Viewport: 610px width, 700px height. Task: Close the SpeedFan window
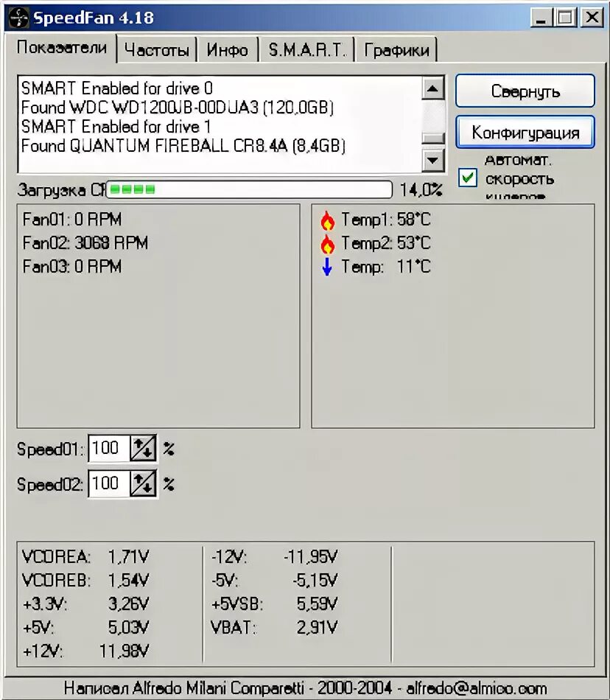pos(592,18)
